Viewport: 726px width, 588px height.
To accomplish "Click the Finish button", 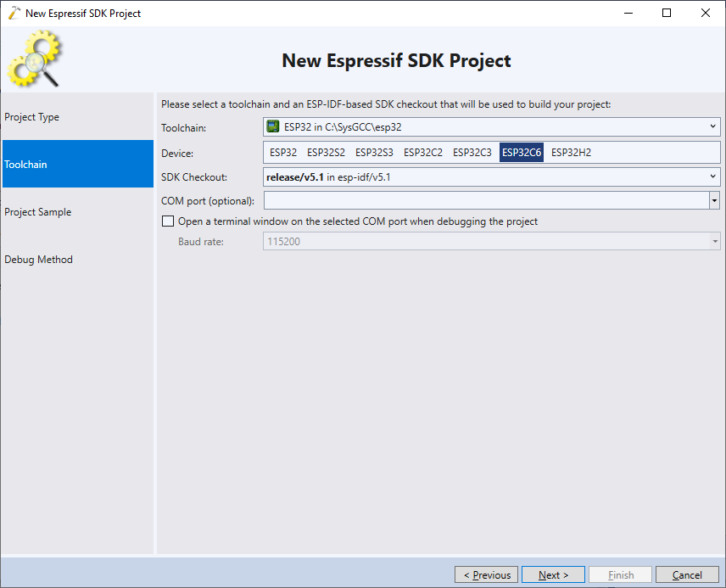I will tap(621, 574).
